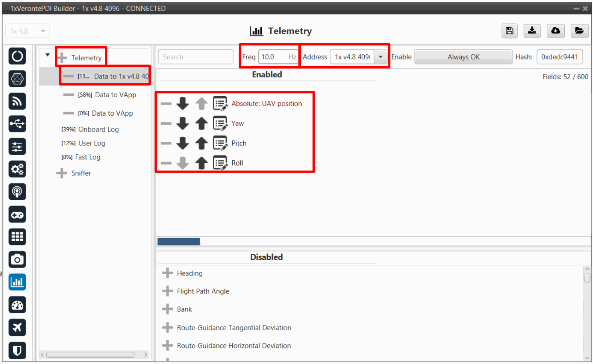Enable the Heading field with plus icon
The width and height of the screenshot is (593, 364).
168,273
